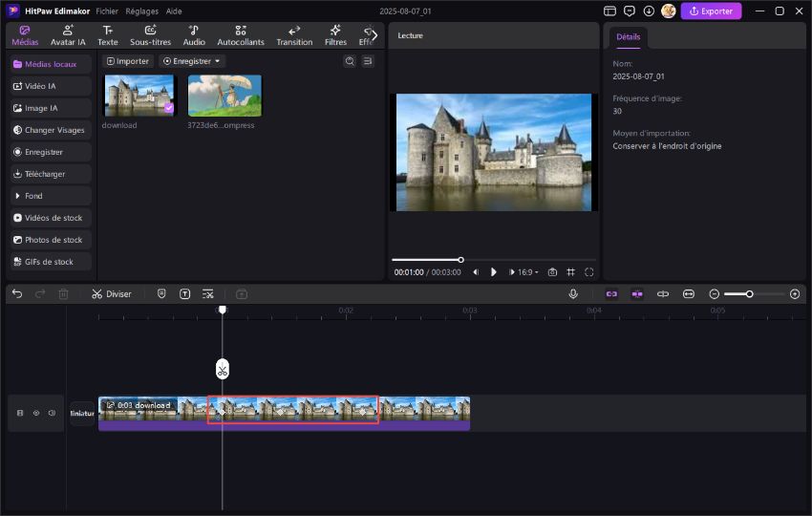The image size is (812, 516).
Task: Take a snapshot with camera icon
Action: (552, 272)
